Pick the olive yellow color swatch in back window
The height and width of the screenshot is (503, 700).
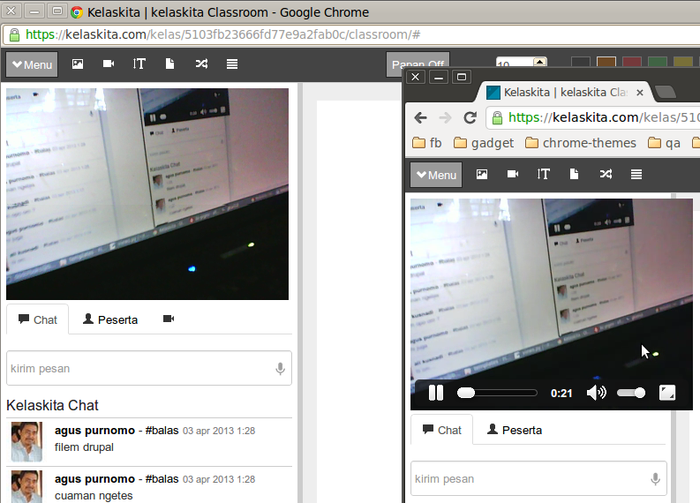point(683,62)
